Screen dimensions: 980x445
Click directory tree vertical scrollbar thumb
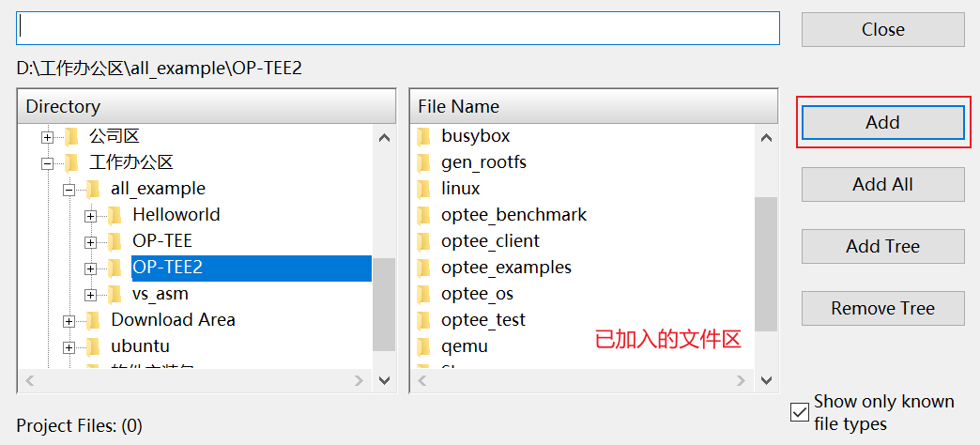coord(384,304)
